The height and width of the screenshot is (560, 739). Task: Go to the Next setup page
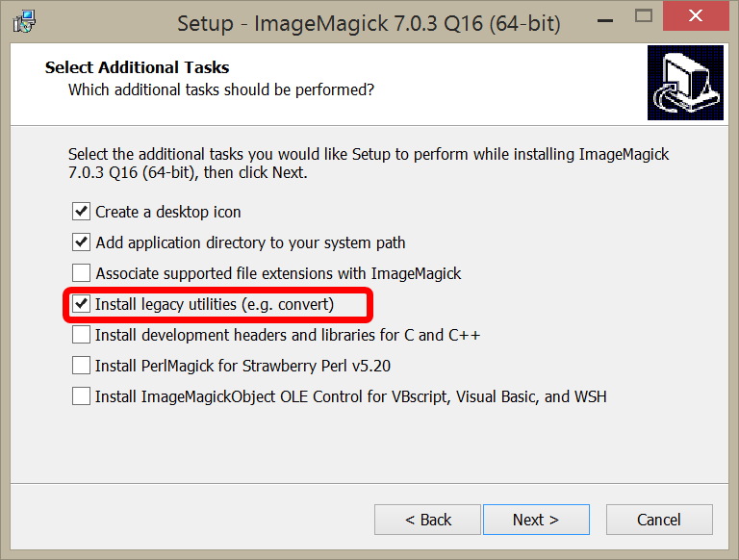click(536, 520)
